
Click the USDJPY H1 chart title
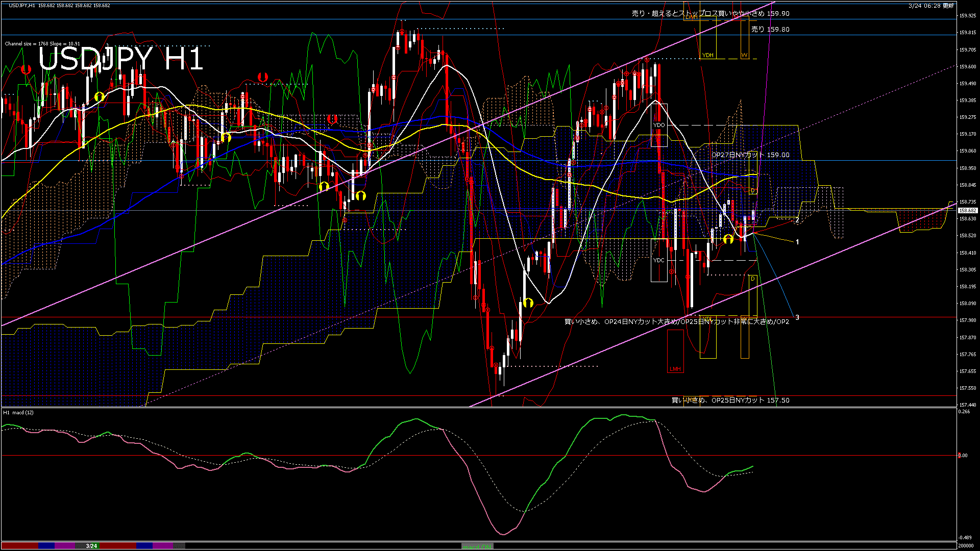point(121,59)
